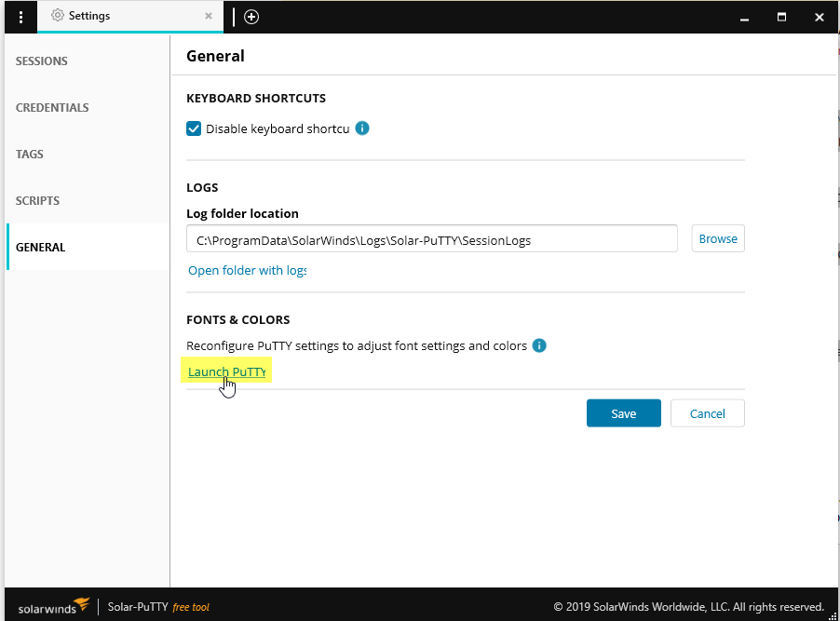Image resolution: width=840 pixels, height=621 pixels.
Task: Close the Solar-PuTTY window
Action: coord(820,17)
